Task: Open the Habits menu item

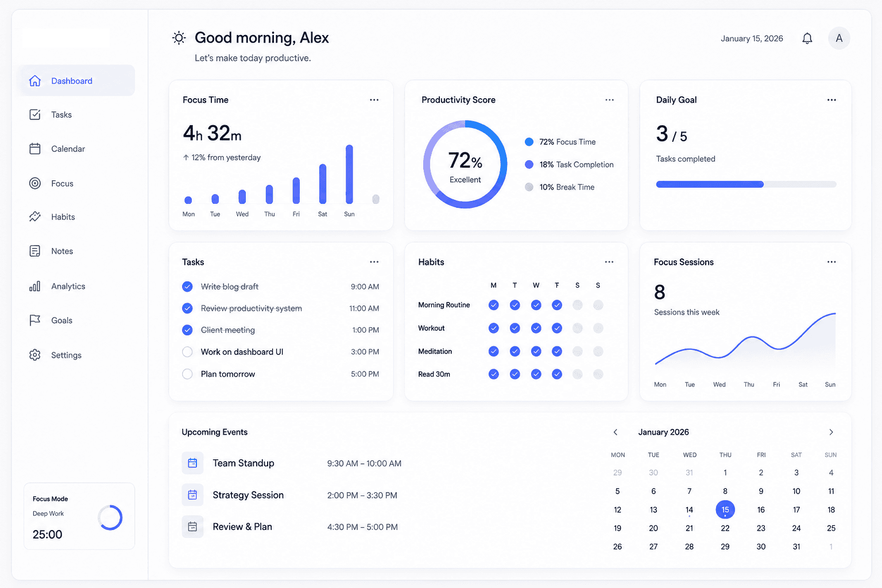Action: [x=78, y=217]
